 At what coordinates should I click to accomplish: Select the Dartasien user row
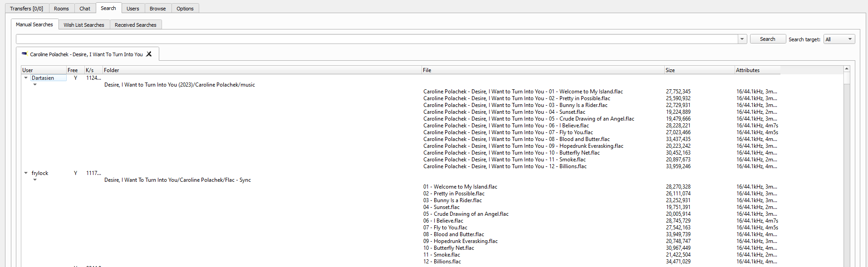pyautogui.click(x=43, y=78)
